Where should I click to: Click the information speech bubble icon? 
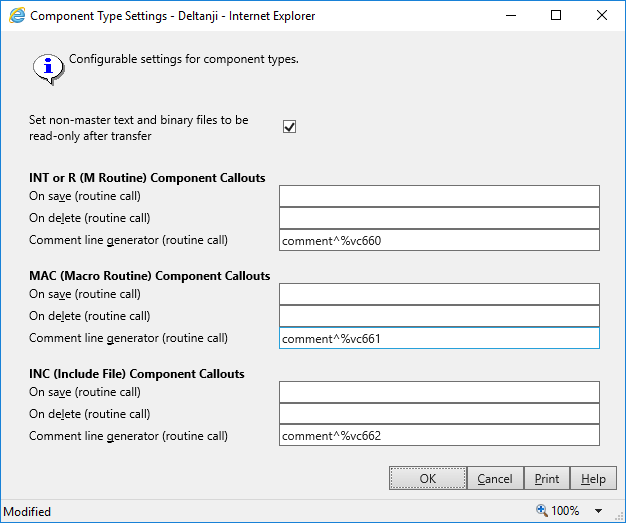[46, 67]
